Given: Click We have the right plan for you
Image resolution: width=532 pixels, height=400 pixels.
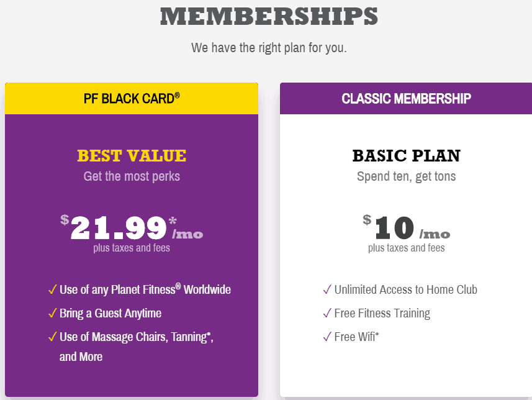Looking at the screenshot, I should [x=269, y=48].
